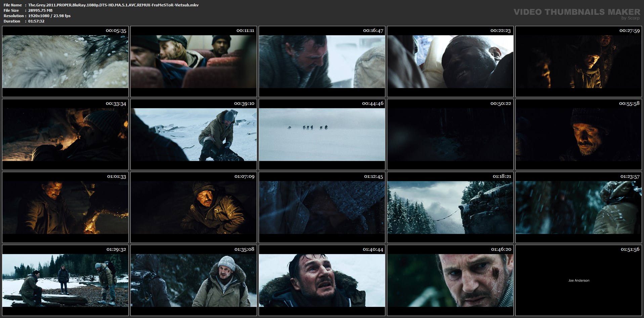Choose the snapshot at 01:46:20
Image resolution: width=644 pixels, height=318 pixels.
[x=450, y=280]
